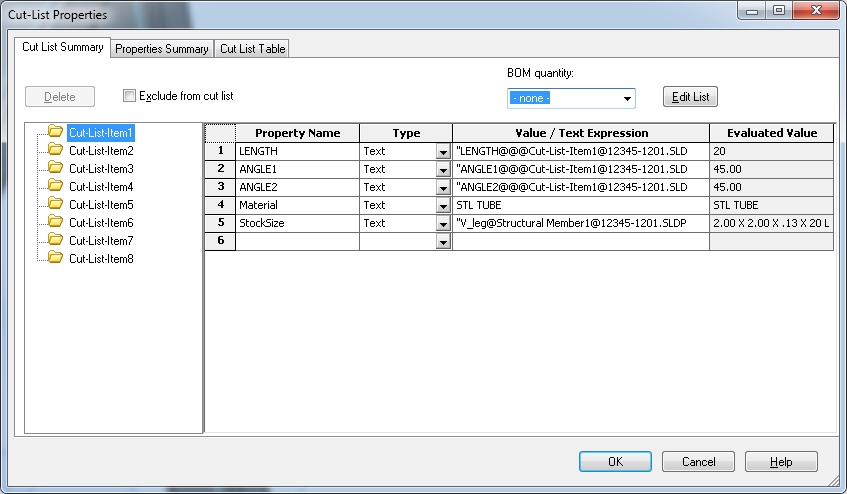Image resolution: width=847 pixels, height=494 pixels.
Task: Click the Edit List button
Action: 690,97
